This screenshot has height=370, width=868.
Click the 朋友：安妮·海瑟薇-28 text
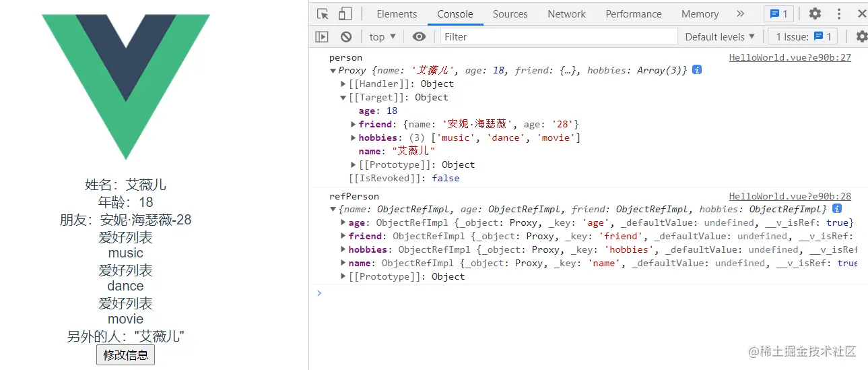point(125,220)
